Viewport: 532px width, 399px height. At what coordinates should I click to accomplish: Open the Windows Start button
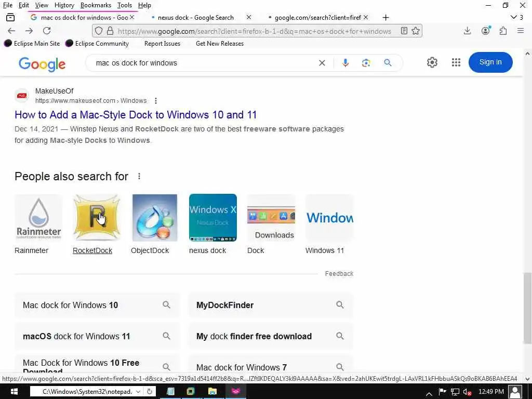tap(14, 392)
